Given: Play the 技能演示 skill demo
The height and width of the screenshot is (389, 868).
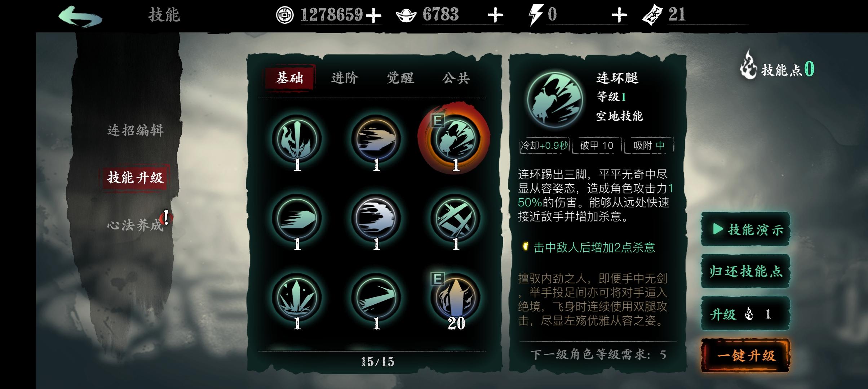Looking at the screenshot, I should tap(745, 229).
